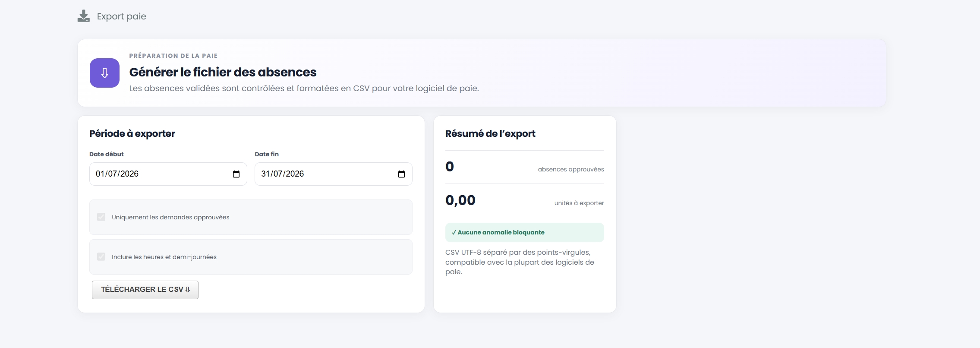Screen dimensions: 980x348
Task: Toggle Inclure les heures et demi-journées checkbox
Action: 101,256
